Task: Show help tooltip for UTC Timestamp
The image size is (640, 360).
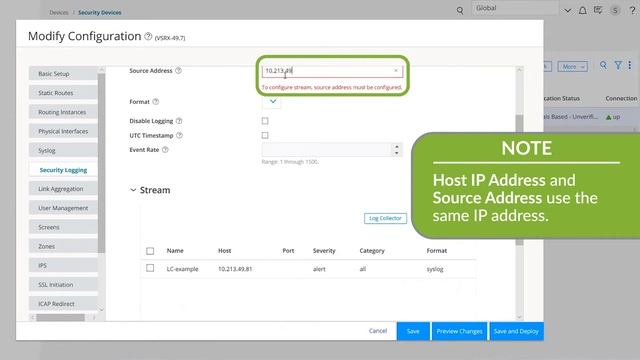Action: click(179, 135)
